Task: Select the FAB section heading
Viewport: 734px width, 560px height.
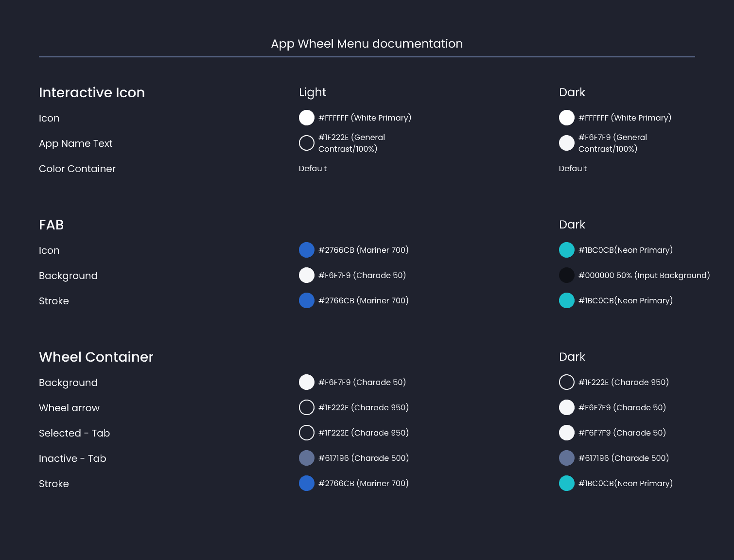Action: click(x=51, y=225)
